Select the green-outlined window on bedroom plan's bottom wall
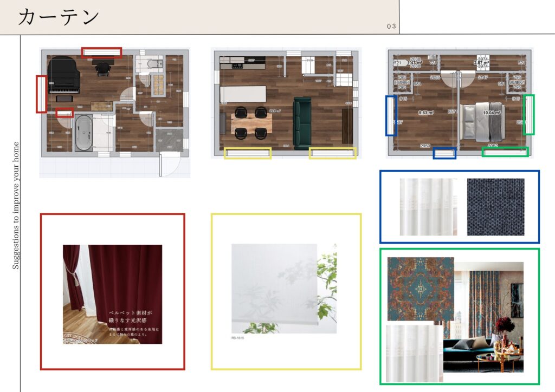The height and width of the screenshot is (392, 555). [505, 152]
